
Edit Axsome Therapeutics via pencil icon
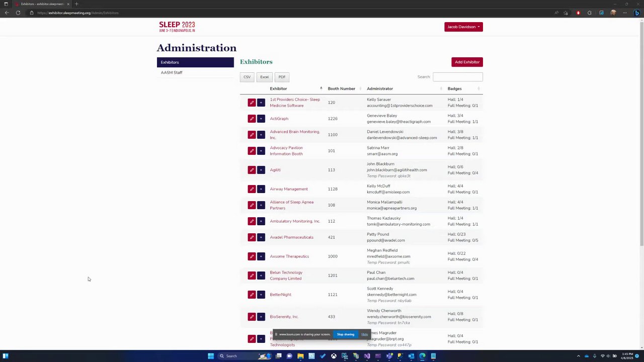coord(252,256)
